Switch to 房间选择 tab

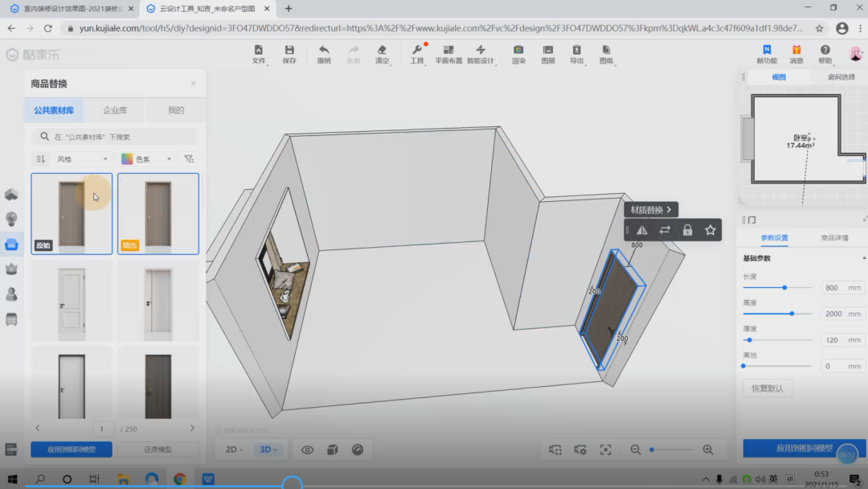pos(841,77)
